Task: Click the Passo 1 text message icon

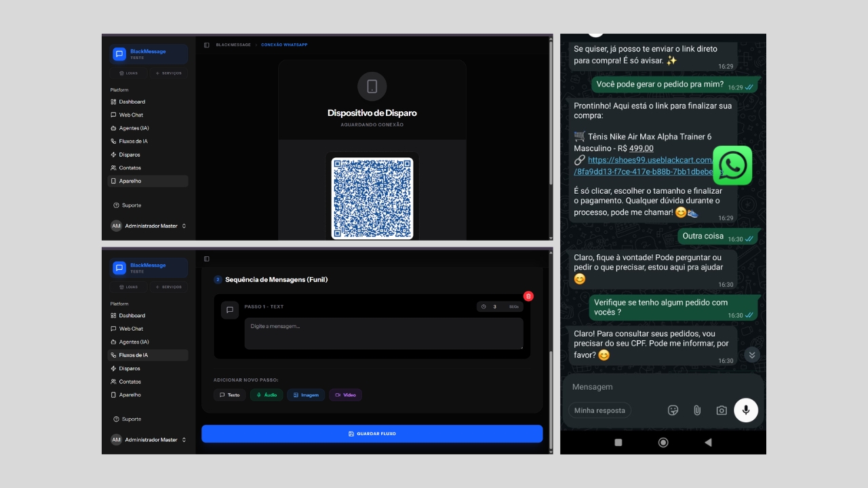Action: pyautogui.click(x=230, y=310)
